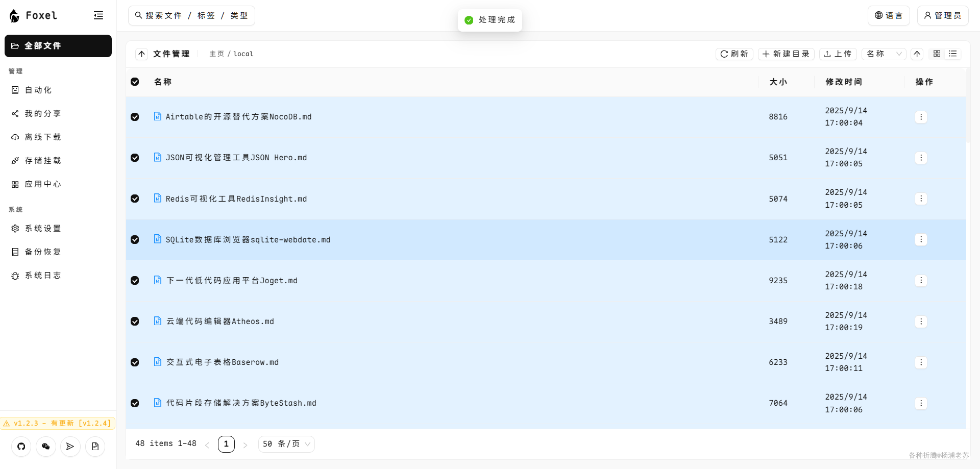Open file 交互式电子表格Baserow.md
The width and height of the screenshot is (980, 469).
(223, 362)
